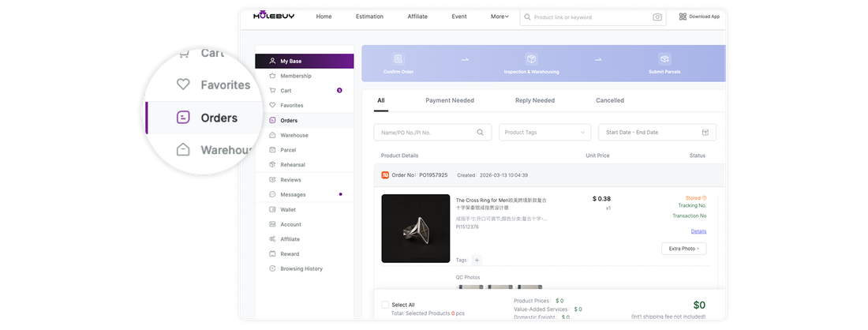Switch to the Cancelled tab

pos(609,101)
